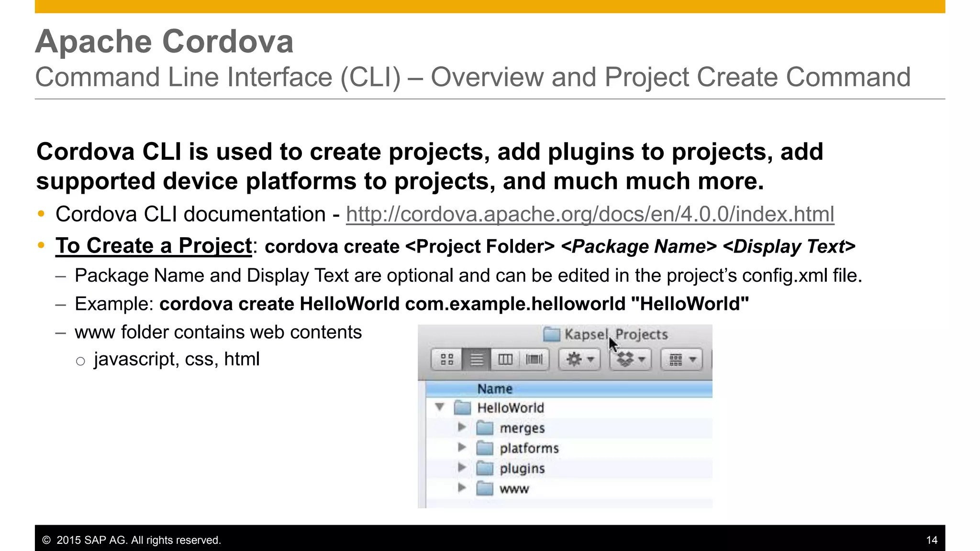The height and width of the screenshot is (551, 980).
Task: Expand the www folder
Action: (462, 488)
